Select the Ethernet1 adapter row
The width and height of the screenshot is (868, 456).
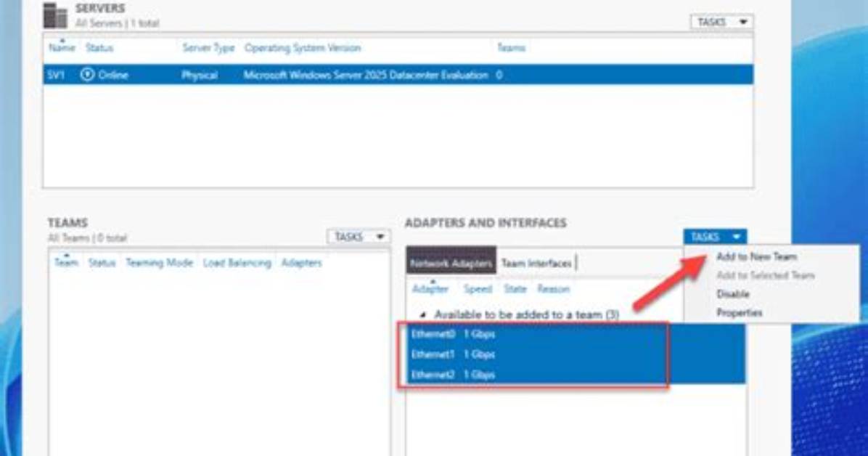pos(576,354)
